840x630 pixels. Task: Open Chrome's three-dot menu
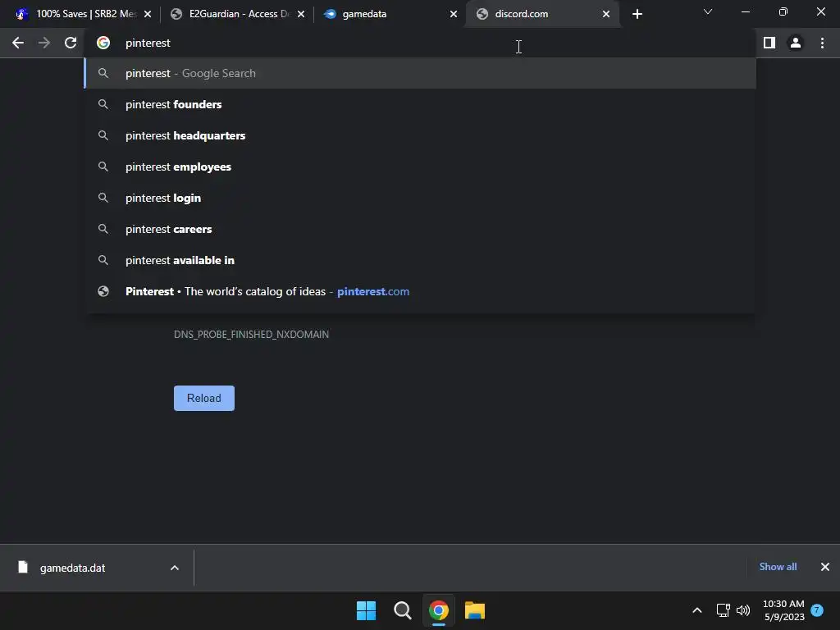click(x=822, y=43)
